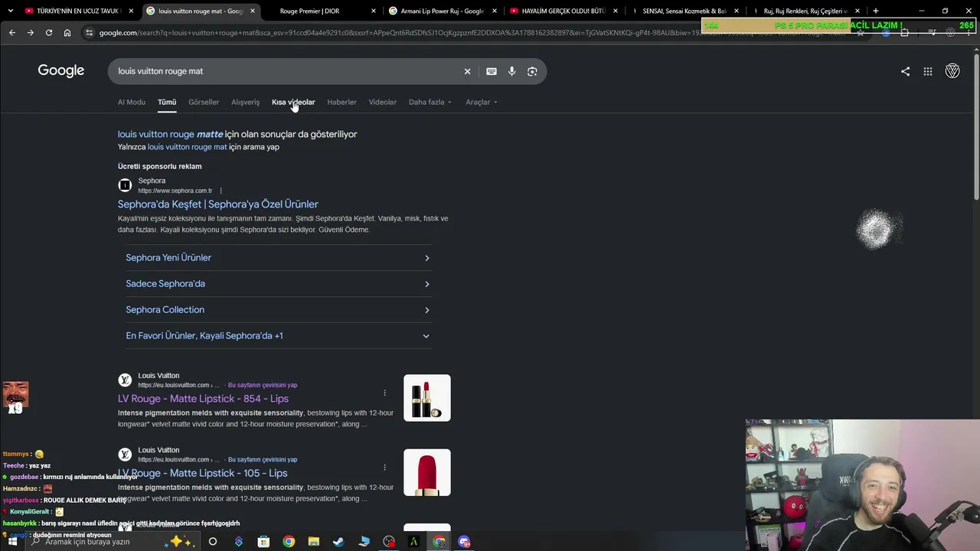Open a new browser tab with plus
This screenshot has width=980, height=551.
pyautogui.click(x=875, y=11)
